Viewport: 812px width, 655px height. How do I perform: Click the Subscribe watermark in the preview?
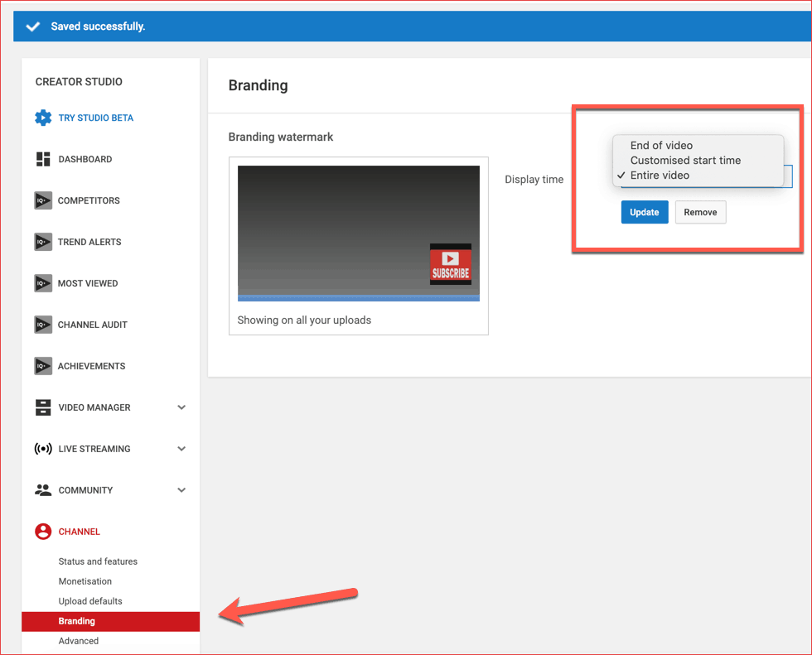451,264
